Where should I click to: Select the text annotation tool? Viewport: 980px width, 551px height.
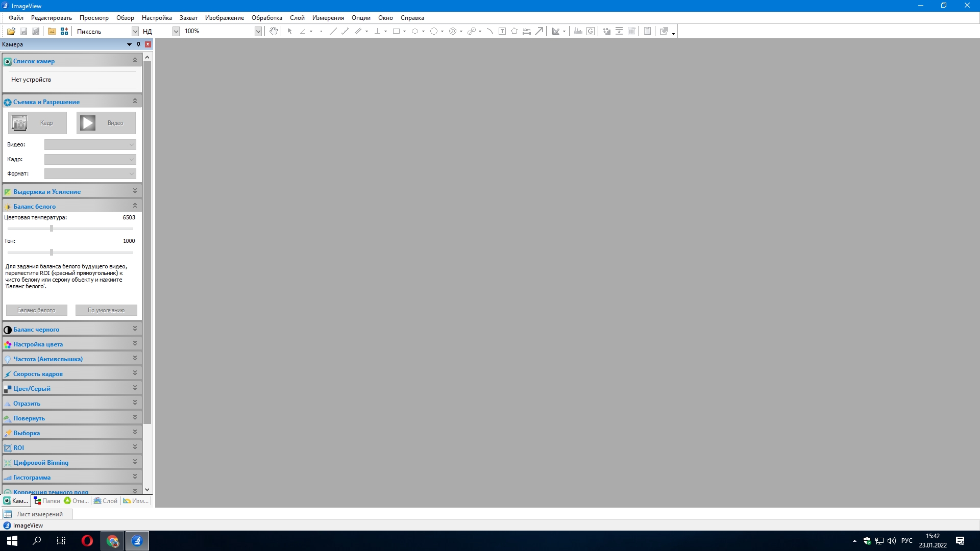(502, 31)
